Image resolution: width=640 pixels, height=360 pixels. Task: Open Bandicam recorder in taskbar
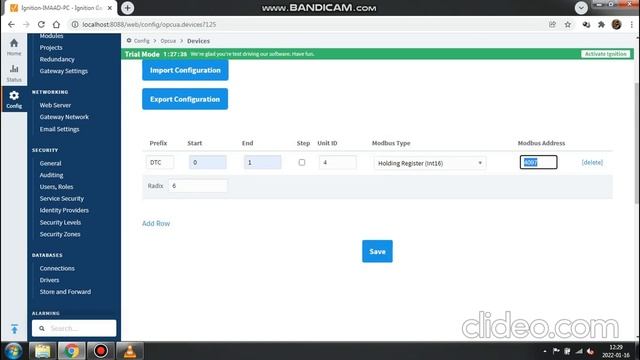[100, 351]
